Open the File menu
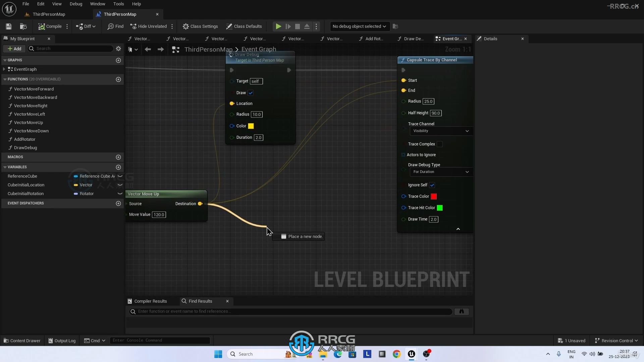Viewport: 644px width, 362px height. tap(26, 4)
